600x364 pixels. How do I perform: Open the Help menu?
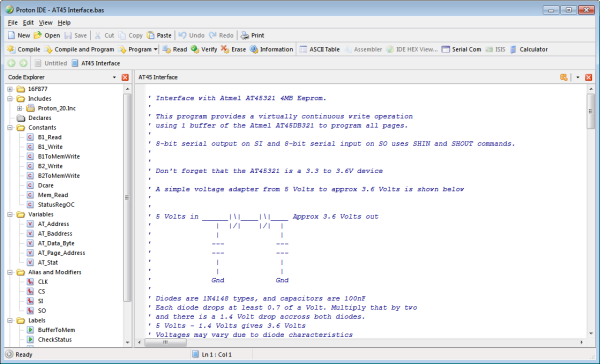coord(64,23)
